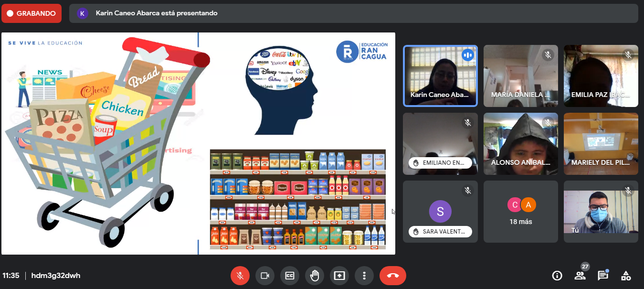Click the shared presentation slide

[x=198, y=143]
